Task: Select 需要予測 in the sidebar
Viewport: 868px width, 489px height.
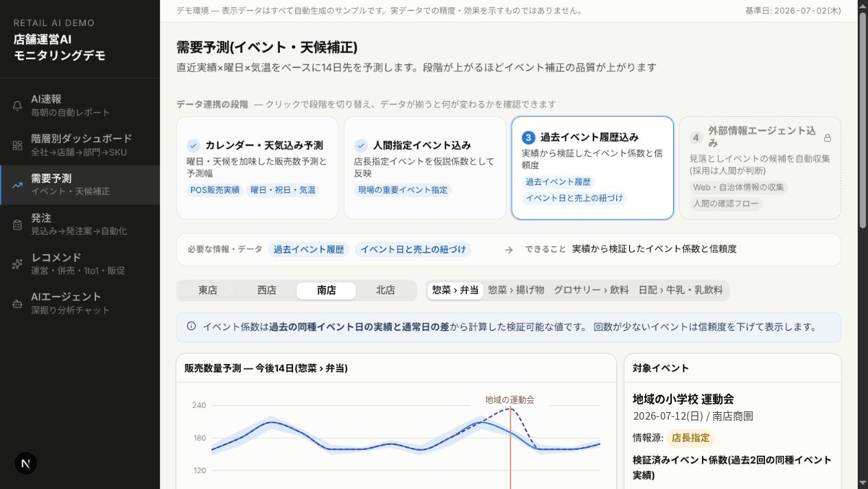Action: (x=80, y=185)
